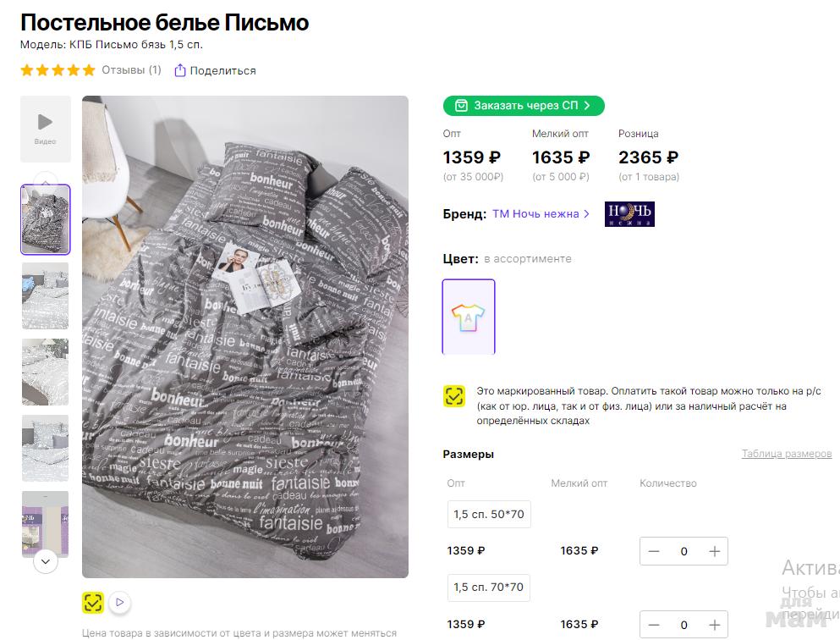Click the Заказать через СП button
This screenshot has height=640, width=840.
tap(524, 106)
